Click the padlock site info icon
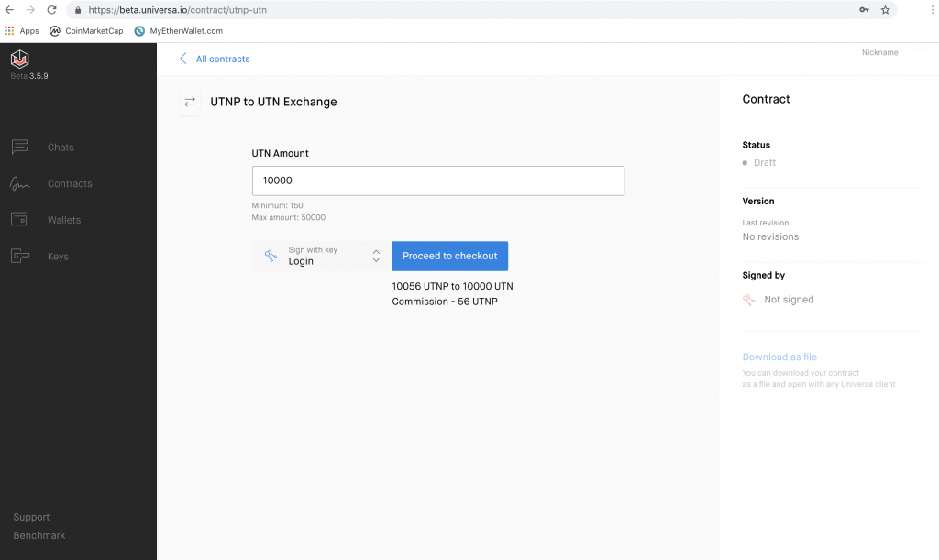Screen dimensions: 939x560 (78, 9)
